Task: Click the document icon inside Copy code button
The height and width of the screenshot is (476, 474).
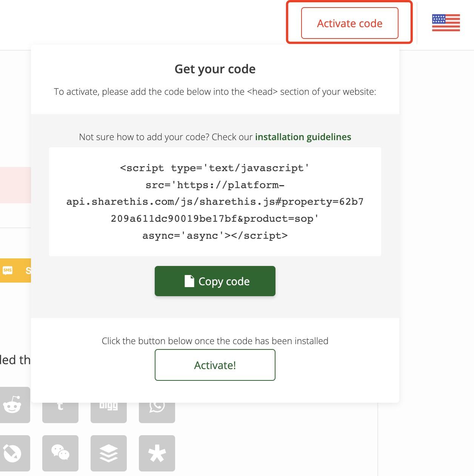Action: [190, 281]
